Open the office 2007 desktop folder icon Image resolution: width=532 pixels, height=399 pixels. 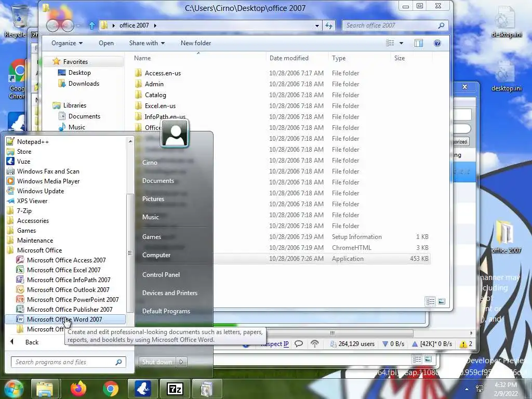[x=506, y=236]
